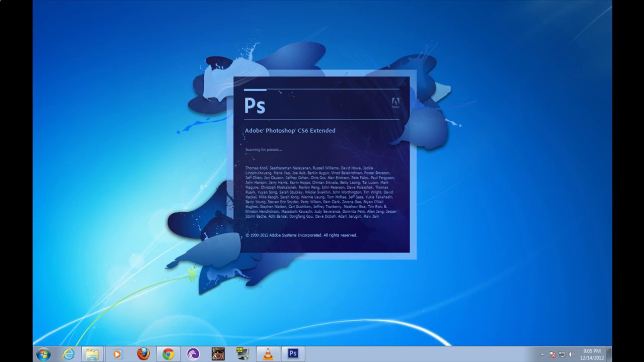
Task: Click the Show desktop button at taskbar end
Action: tap(609, 354)
